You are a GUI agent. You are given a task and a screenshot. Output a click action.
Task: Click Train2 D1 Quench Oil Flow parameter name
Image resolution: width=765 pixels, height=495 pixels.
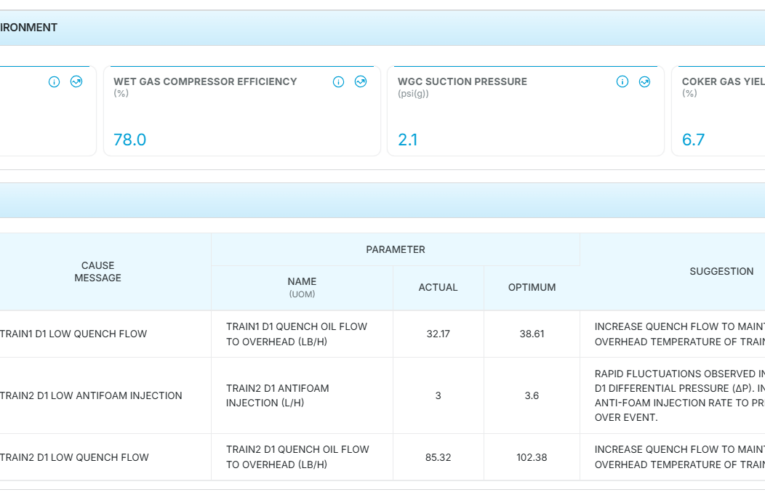[x=298, y=457]
